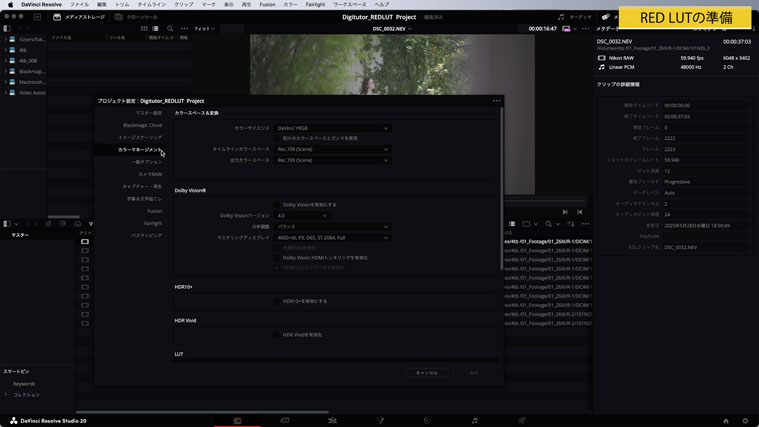Enable the HDR Vivid checkbox
This screenshot has height=427, width=759.
click(x=277, y=335)
